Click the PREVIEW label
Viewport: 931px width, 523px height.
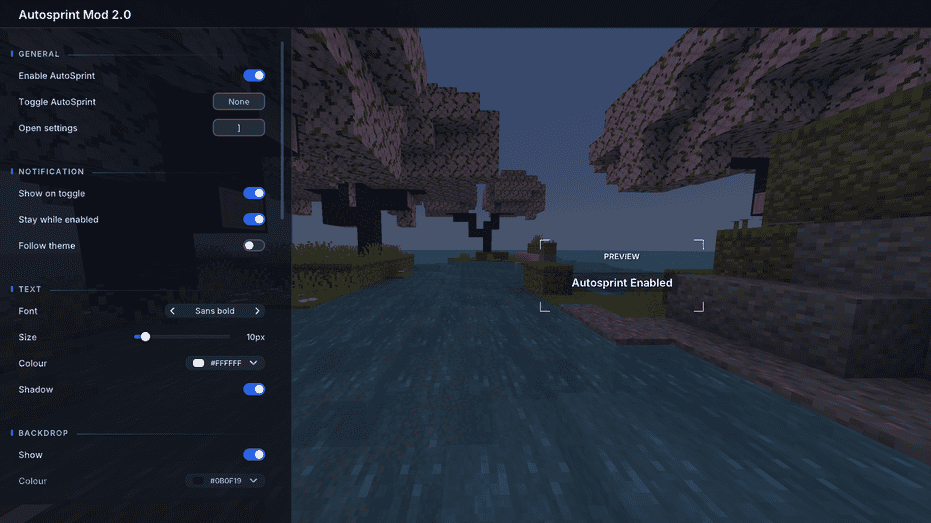coord(622,256)
